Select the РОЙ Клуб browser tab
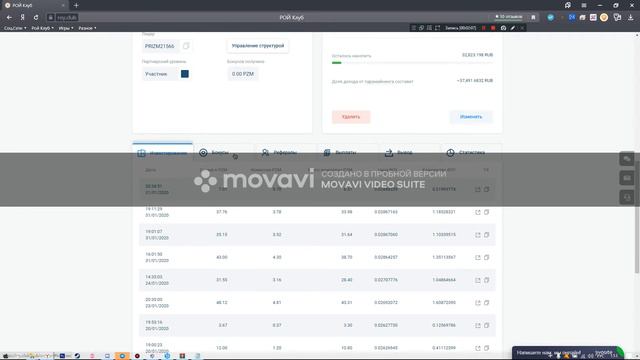The height and width of the screenshot is (360, 640). click(x=35, y=5)
